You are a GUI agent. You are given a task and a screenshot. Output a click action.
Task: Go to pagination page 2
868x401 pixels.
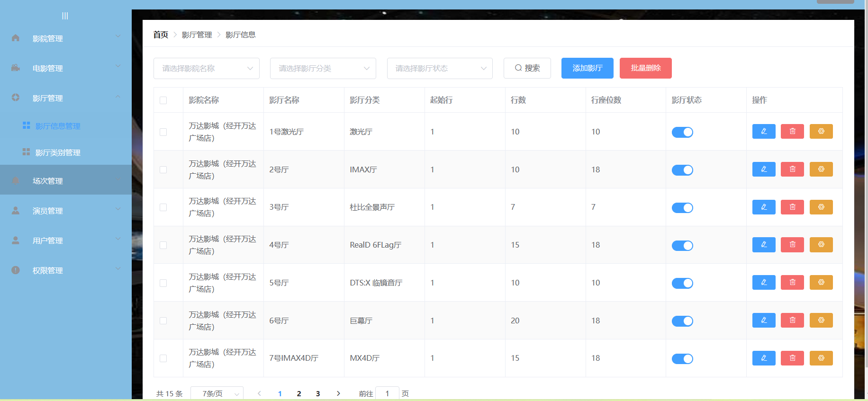click(x=299, y=393)
